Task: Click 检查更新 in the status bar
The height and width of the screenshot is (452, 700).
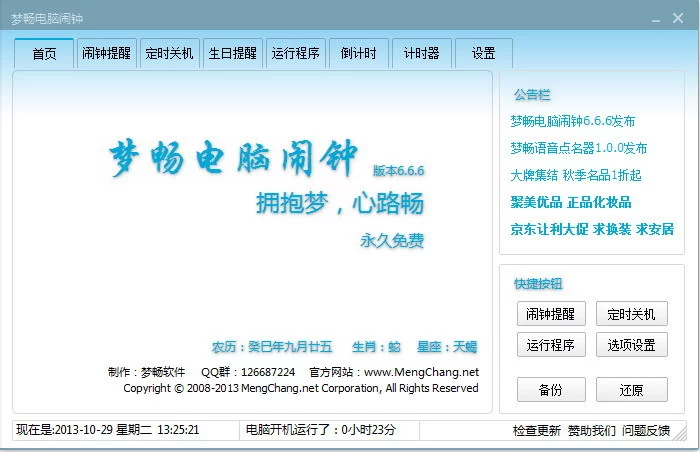Action: point(537,431)
